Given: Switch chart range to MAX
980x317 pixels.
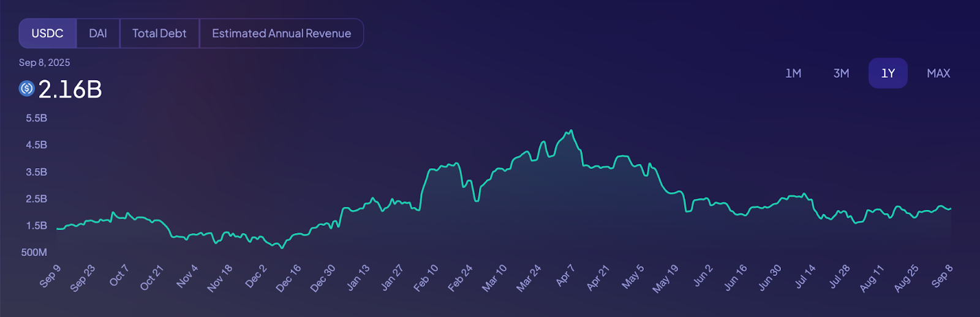Looking at the screenshot, I should tap(938, 73).
